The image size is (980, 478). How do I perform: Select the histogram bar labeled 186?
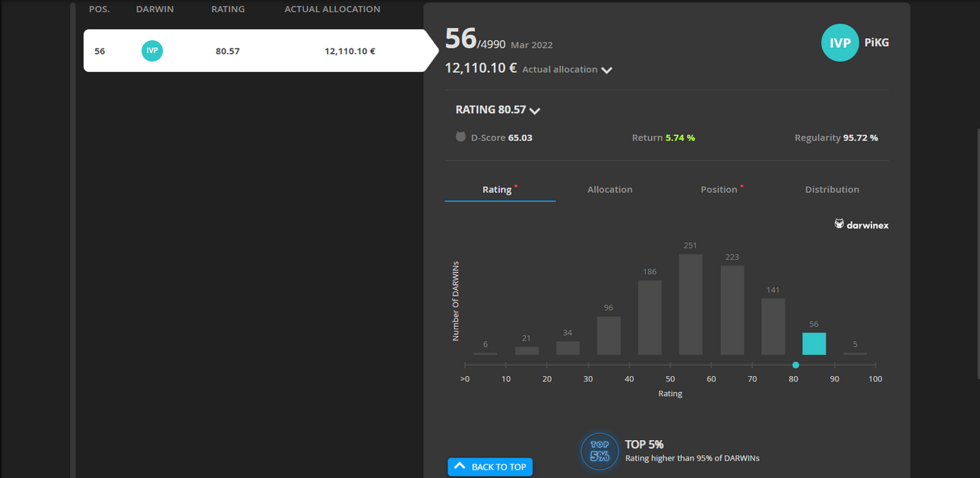coord(650,318)
